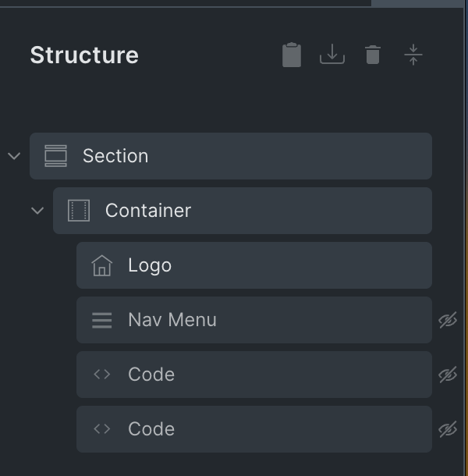Click the brackets icon of the first Code element

point(102,375)
